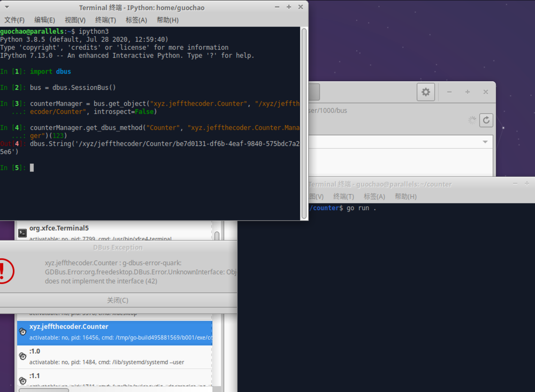Open the window menu arrow of IPython terminal

click(7, 7)
